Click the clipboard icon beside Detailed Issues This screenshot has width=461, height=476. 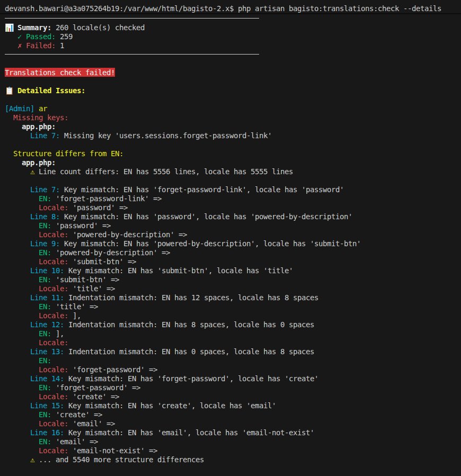10,91
